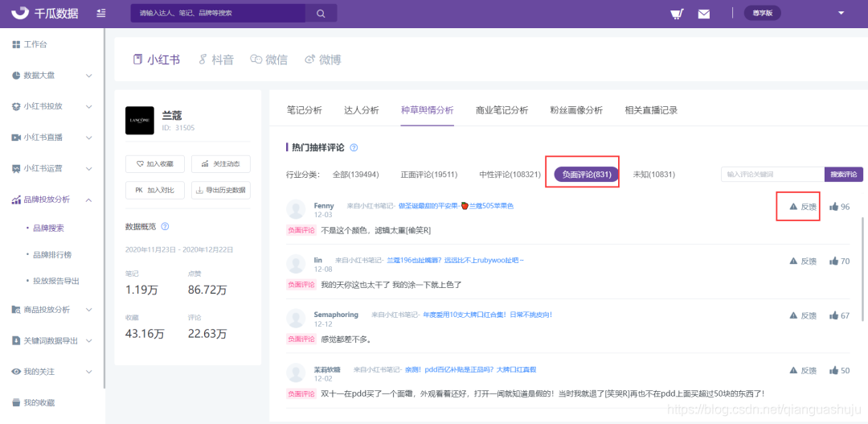This screenshot has width=868, height=424.
Task: Expand the 小红书直播 menu
Action: [52, 138]
